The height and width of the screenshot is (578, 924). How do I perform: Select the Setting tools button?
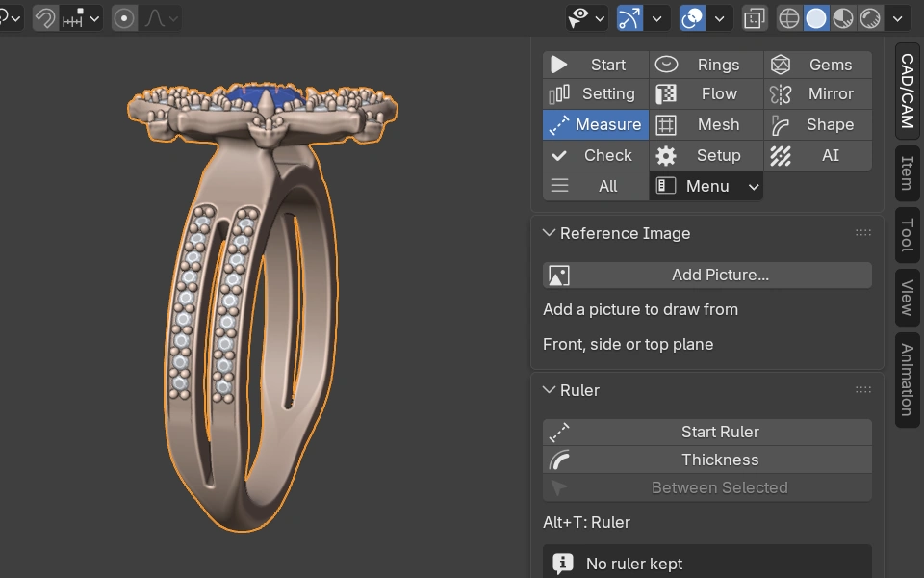click(x=595, y=93)
